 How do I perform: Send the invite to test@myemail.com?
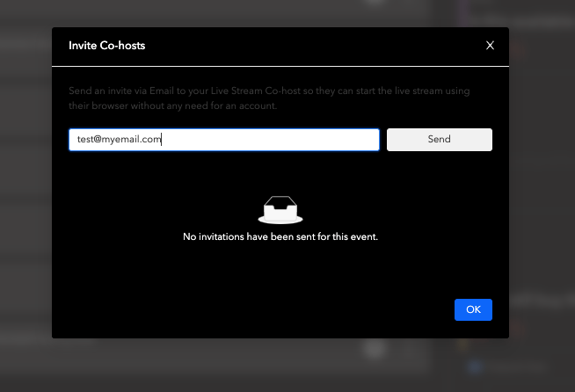439,140
